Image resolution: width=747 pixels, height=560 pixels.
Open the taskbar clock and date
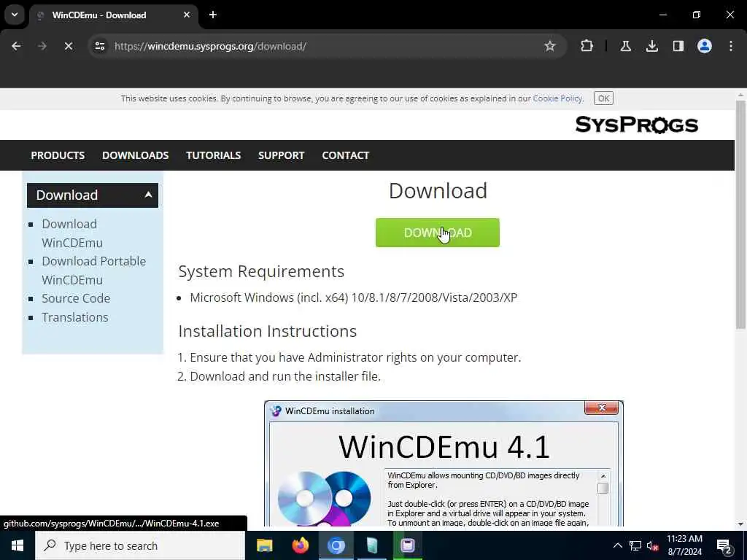pos(684,545)
